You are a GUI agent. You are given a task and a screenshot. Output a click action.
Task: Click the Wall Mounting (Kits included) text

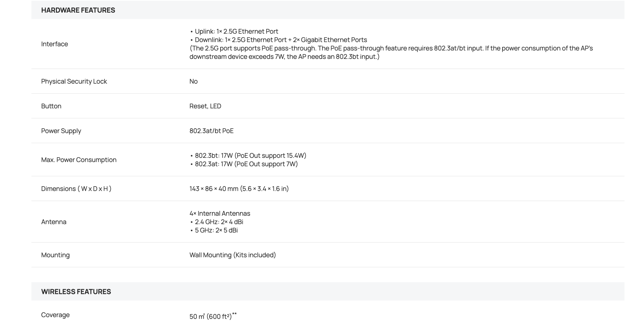click(232, 255)
